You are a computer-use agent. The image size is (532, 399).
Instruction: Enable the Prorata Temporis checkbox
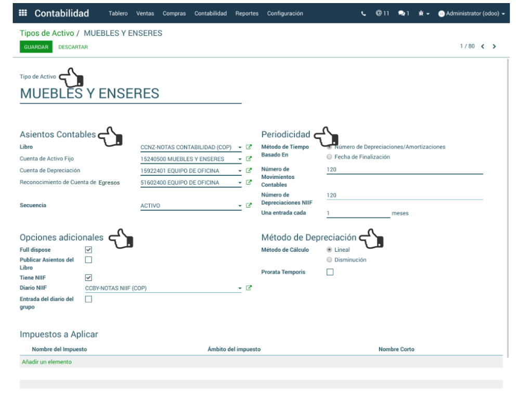pos(330,272)
